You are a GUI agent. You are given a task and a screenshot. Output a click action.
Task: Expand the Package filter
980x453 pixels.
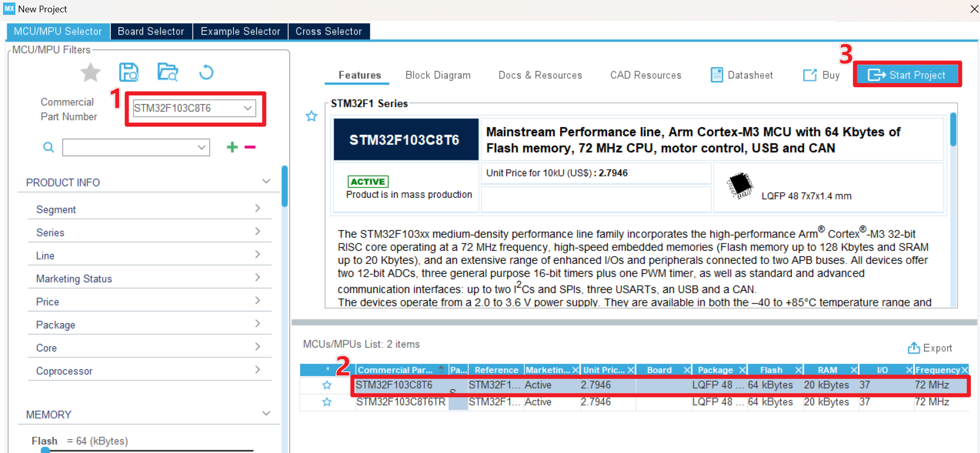tap(257, 323)
